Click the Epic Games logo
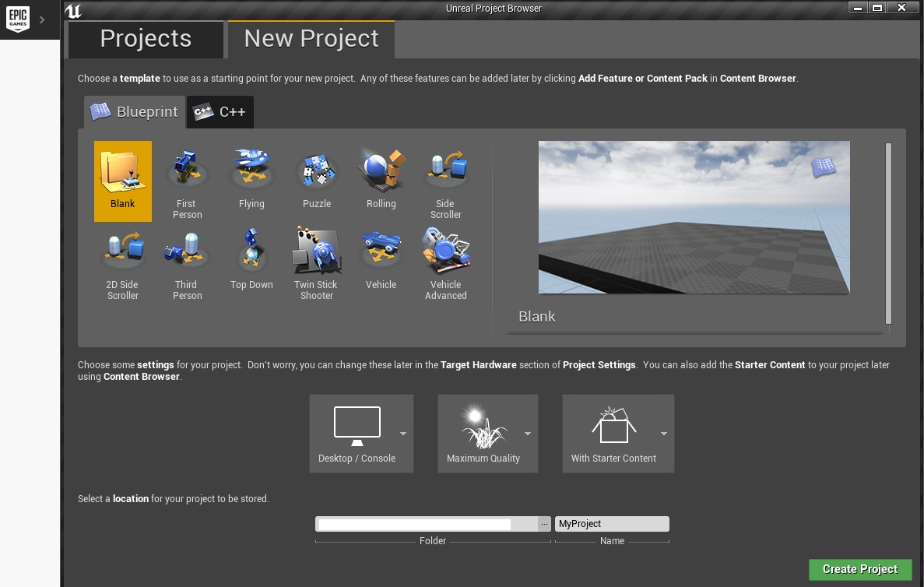The width and height of the screenshot is (924, 587). tap(18, 19)
